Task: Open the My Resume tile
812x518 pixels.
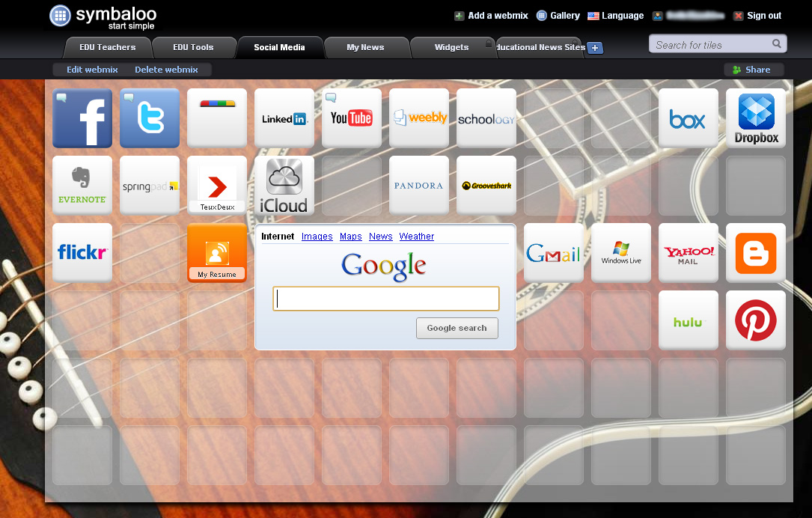Action: [217, 253]
